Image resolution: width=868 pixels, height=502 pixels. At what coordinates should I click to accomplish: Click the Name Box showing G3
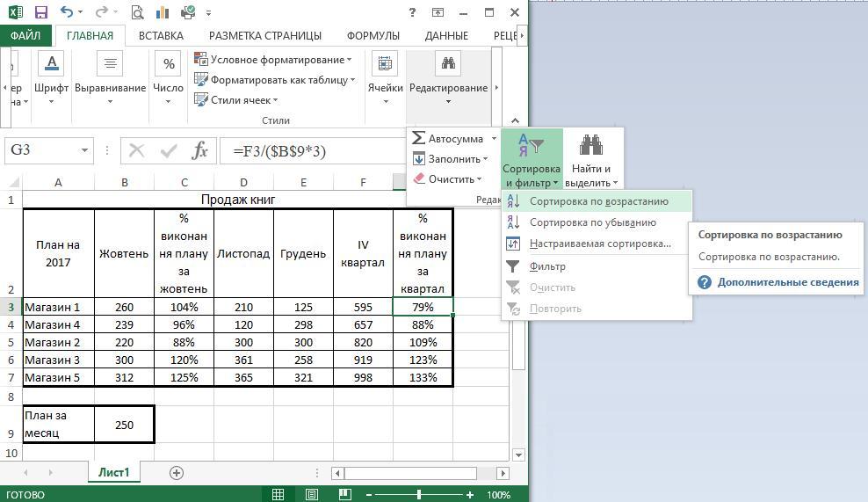click(x=41, y=150)
